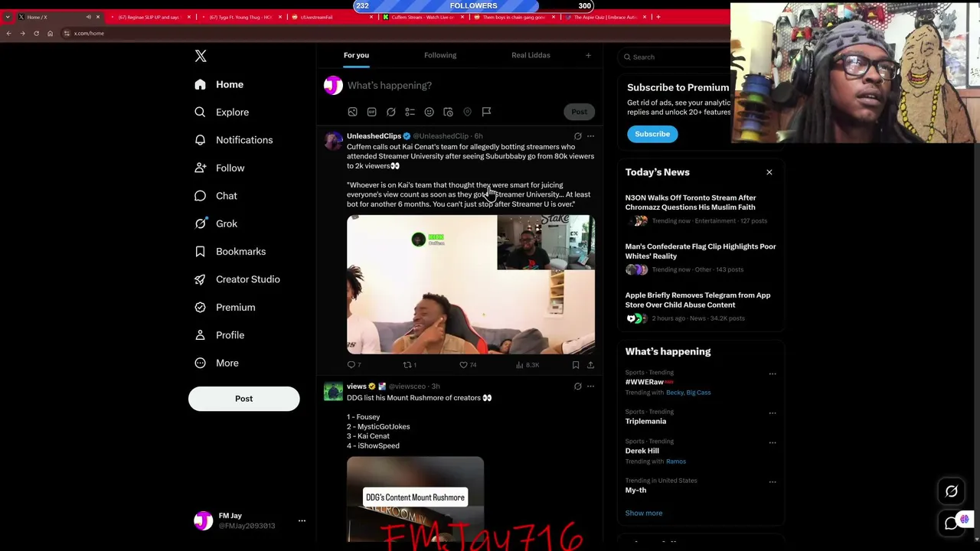Open a new browser tab
Image resolution: width=980 pixels, height=551 pixels.
tap(658, 17)
